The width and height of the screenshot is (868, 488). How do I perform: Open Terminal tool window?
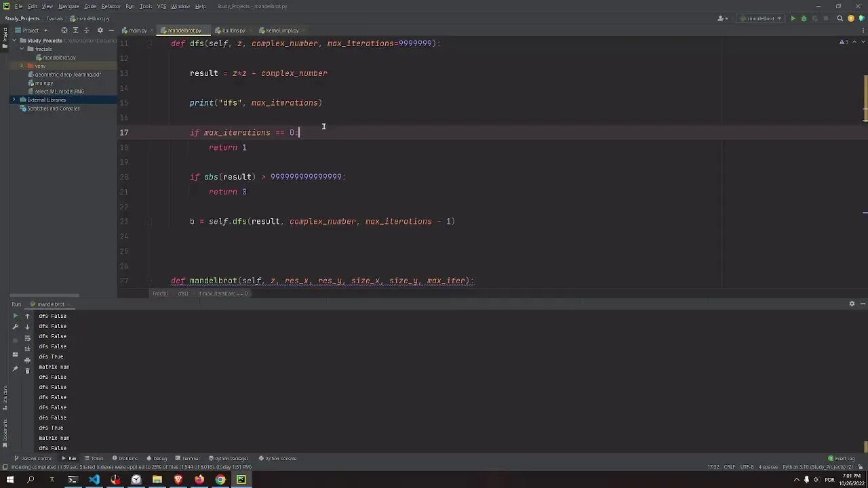[188, 458]
